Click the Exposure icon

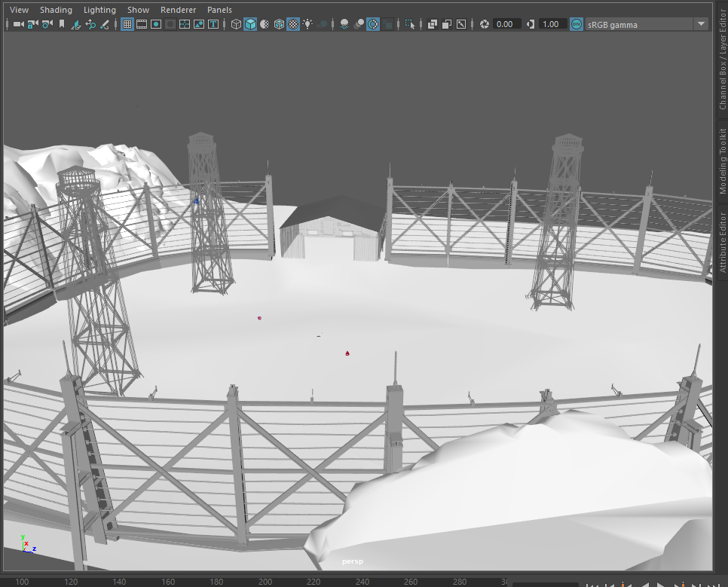coord(485,24)
